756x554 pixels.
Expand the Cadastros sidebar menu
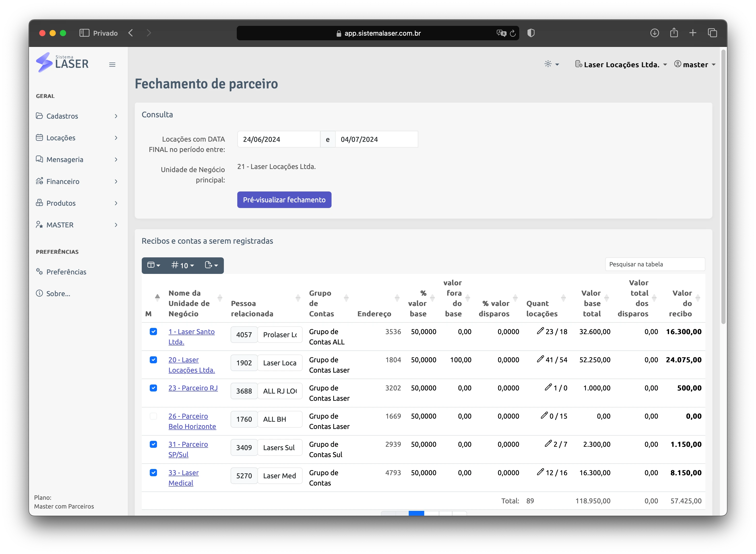[x=77, y=116]
